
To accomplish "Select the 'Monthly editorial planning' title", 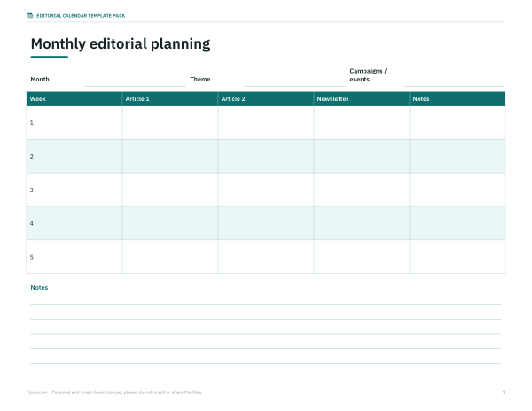I will (121, 44).
